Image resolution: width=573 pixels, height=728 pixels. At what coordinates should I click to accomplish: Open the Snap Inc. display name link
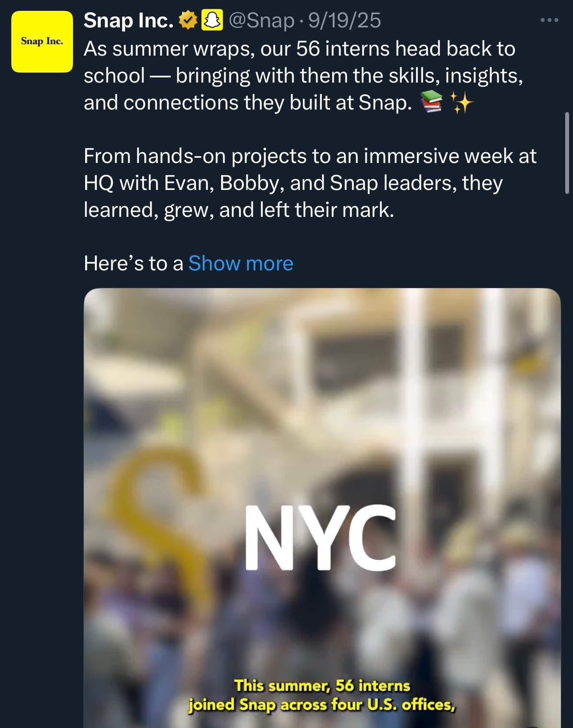pyautogui.click(x=129, y=20)
